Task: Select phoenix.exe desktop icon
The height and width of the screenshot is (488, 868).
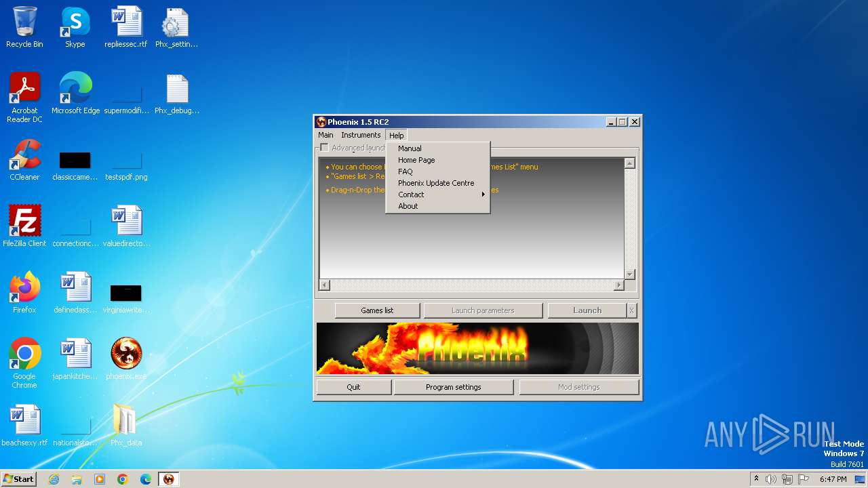Action: click(x=126, y=359)
